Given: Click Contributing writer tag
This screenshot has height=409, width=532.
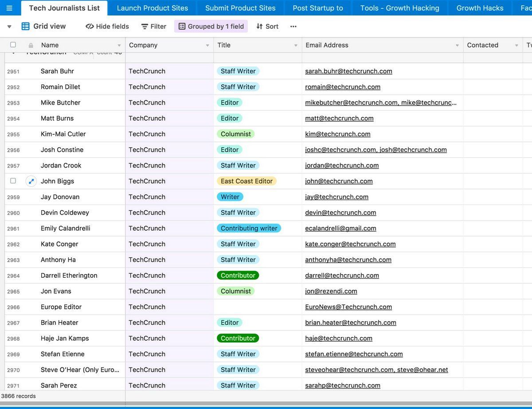Looking at the screenshot, I should [x=249, y=228].
